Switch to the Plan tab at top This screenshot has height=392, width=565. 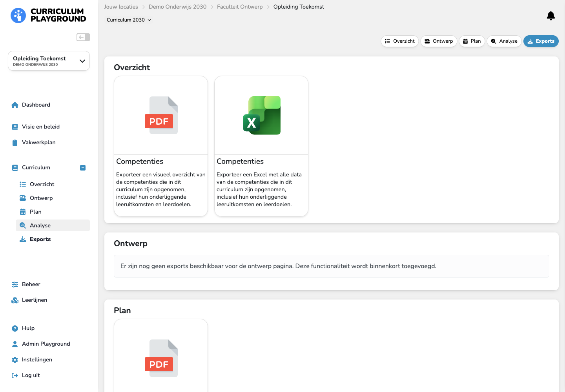click(x=472, y=41)
